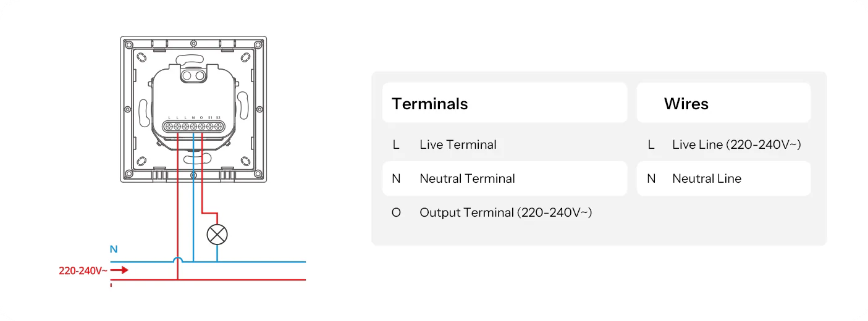Click the Live Line (220-240V~) entry

tap(736, 144)
